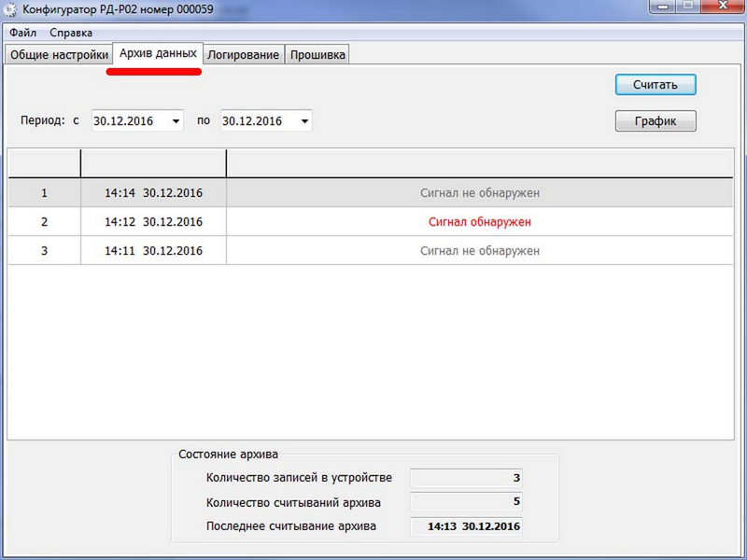Click 'Сигнал не обнаружен' in row 3

(480, 250)
